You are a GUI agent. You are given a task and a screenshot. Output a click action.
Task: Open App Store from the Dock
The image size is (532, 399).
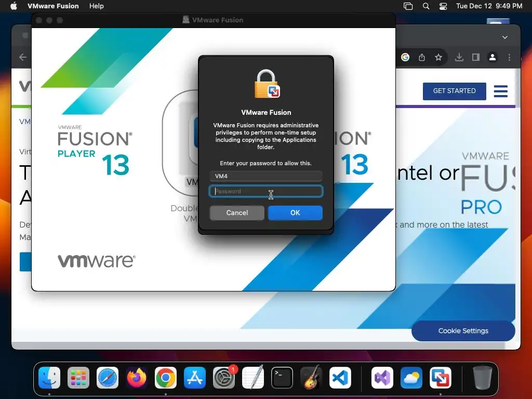tap(195, 378)
